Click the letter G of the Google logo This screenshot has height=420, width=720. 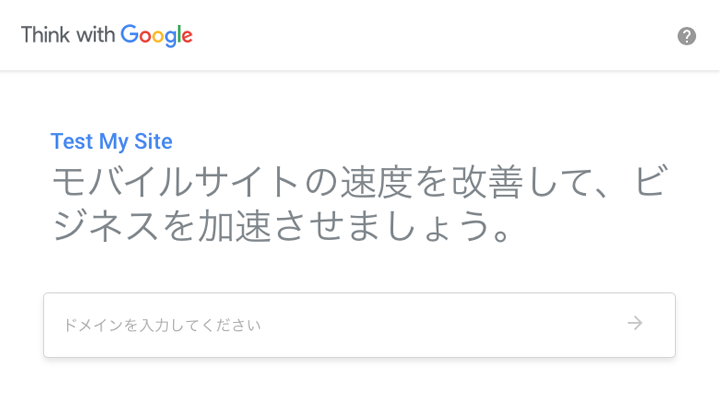coord(129,34)
